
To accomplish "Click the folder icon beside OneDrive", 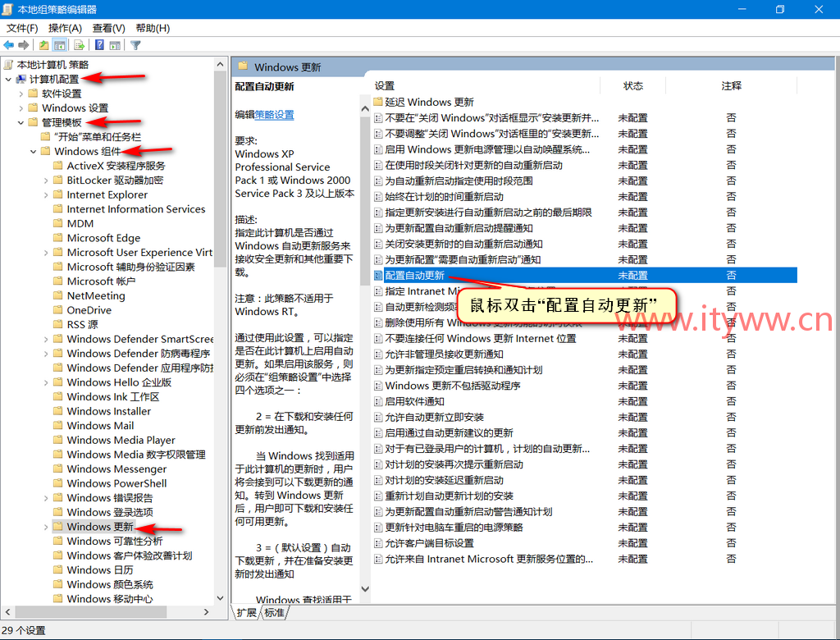I will (58, 310).
